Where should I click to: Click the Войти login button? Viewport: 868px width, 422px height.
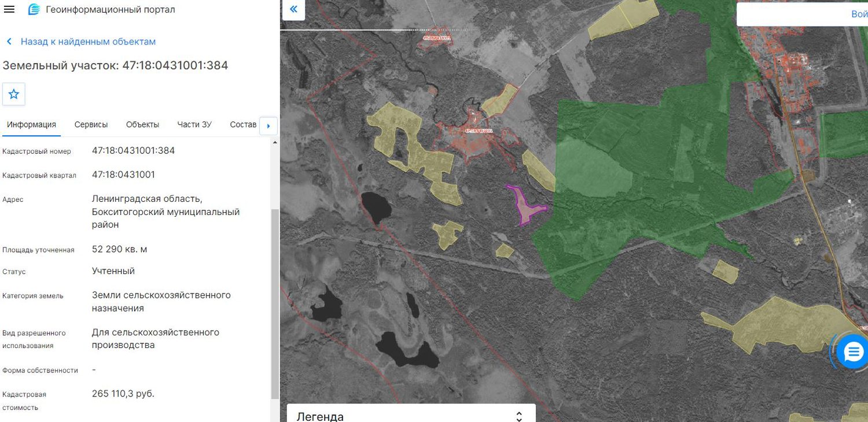click(x=859, y=14)
